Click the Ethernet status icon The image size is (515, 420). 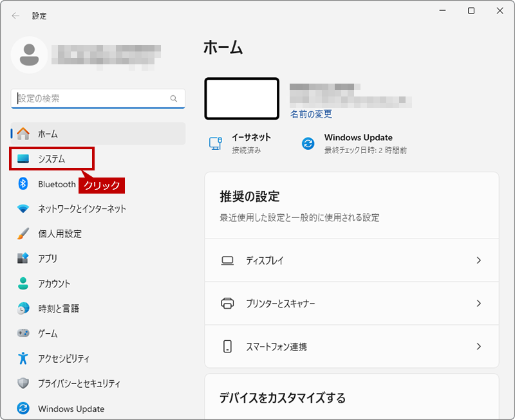(216, 143)
